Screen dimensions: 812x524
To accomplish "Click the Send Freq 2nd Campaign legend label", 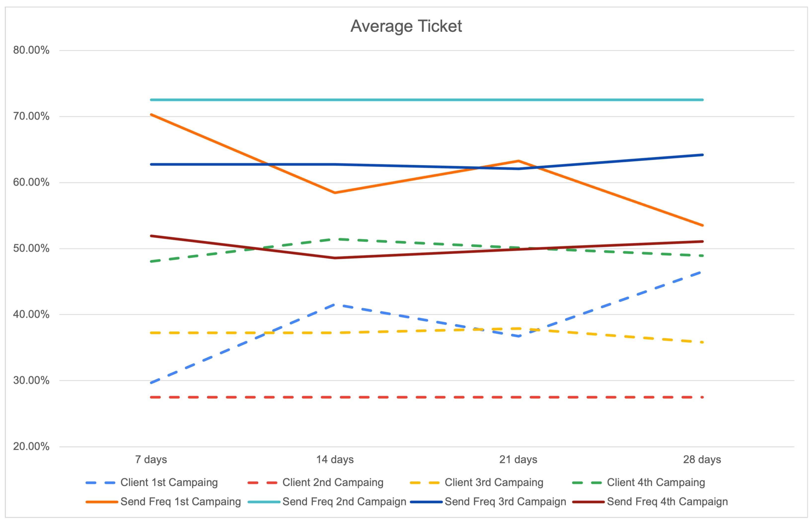I will (x=344, y=502).
